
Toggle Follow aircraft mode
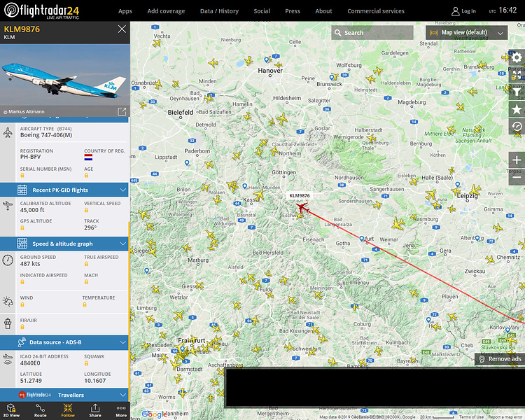(x=68, y=411)
